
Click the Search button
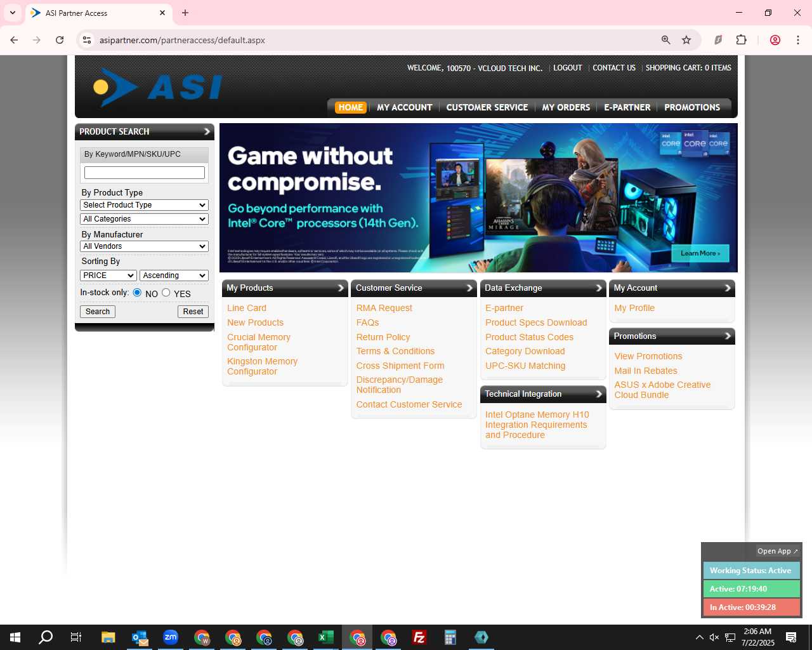[x=98, y=312]
